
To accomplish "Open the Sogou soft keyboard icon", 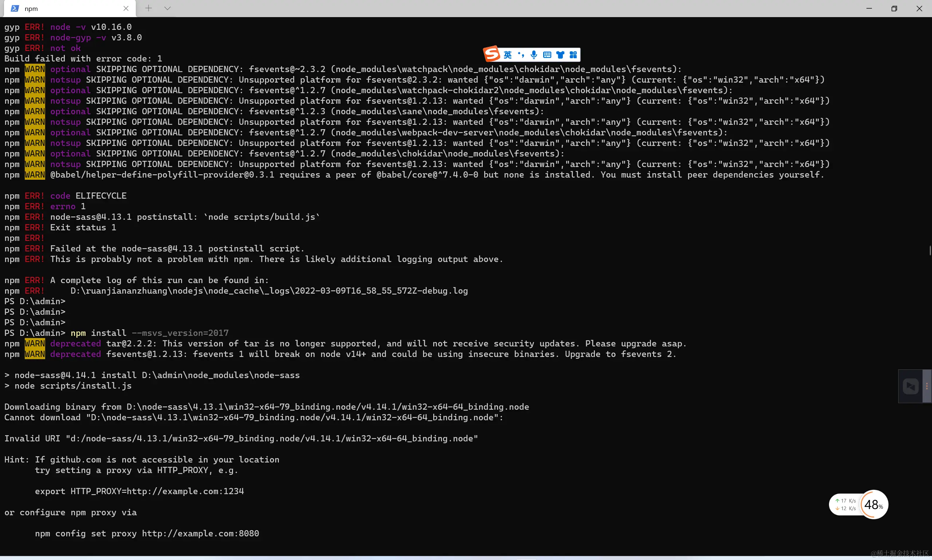I will point(547,55).
